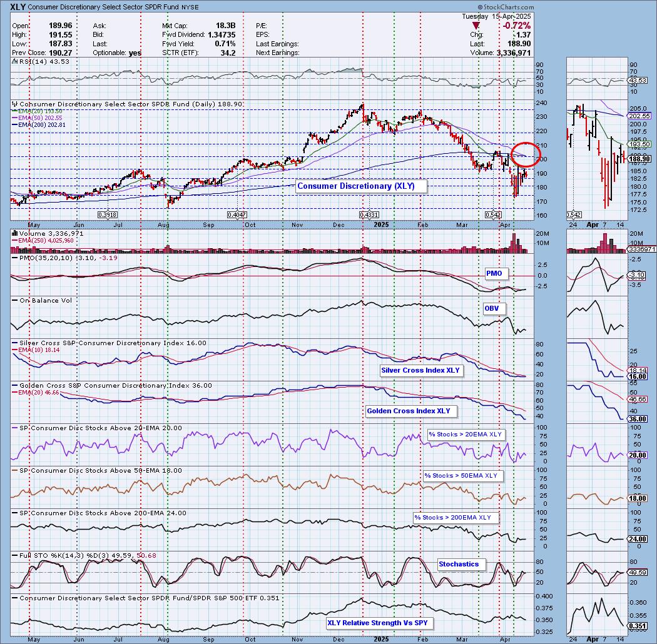657x644 pixels.
Task: Click the 43.53 RSI tag in zoom panel
Action: pos(638,81)
